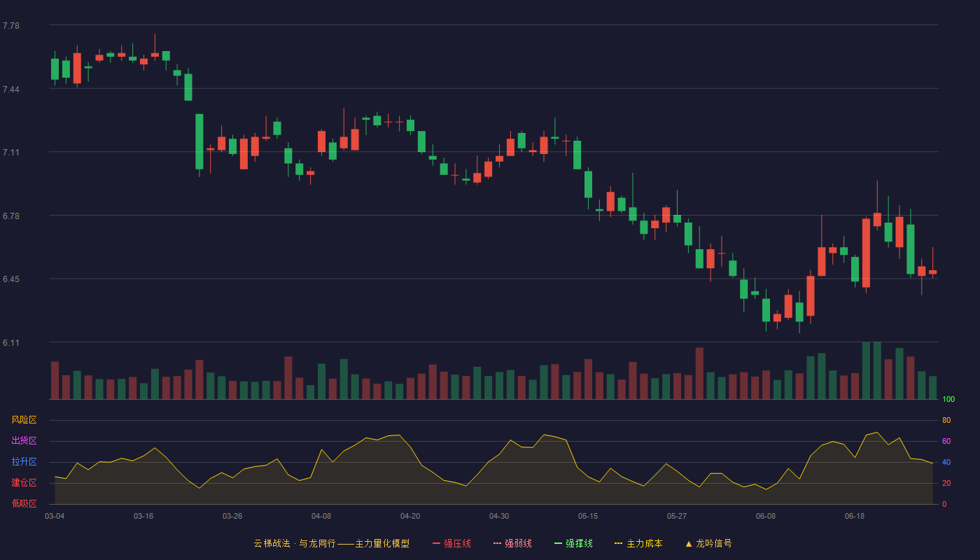Click the 建仓区 zone label

[x=24, y=483]
